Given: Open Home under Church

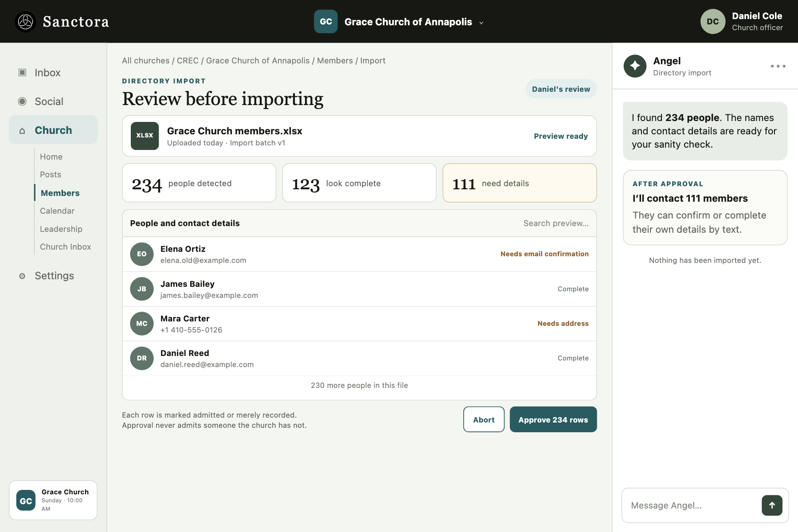Looking at the screenshot, I should click(51, 157).
